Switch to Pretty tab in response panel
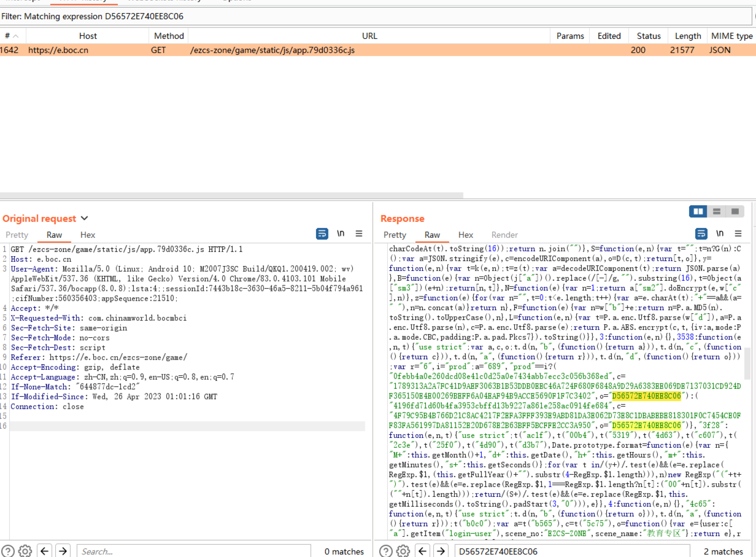Image resolution: width=756 pixels, height=557 pixels. (x=394, y=235)
